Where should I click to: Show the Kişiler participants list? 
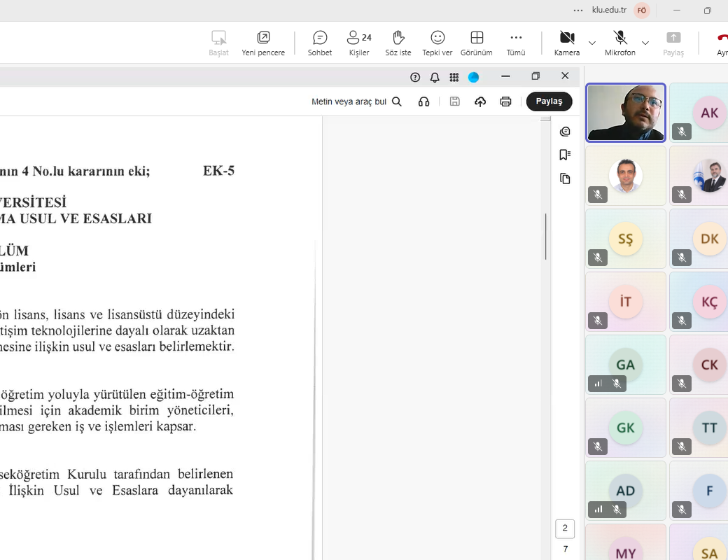click(359, 43)
